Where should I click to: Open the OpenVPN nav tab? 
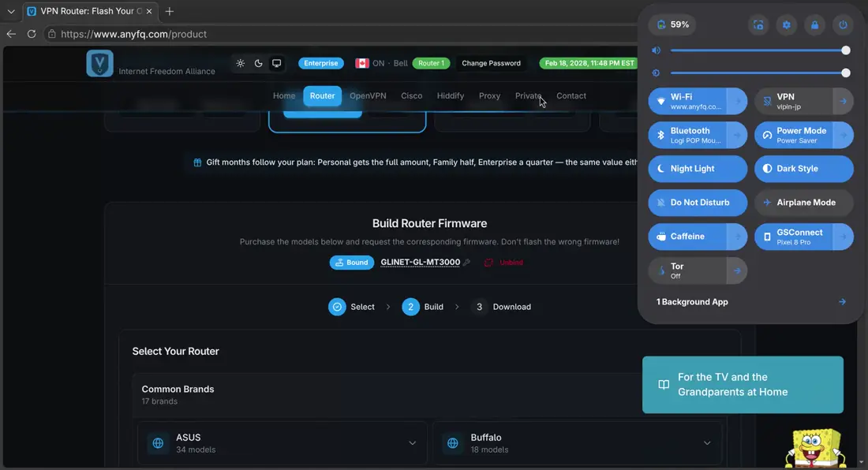point(369,95)
